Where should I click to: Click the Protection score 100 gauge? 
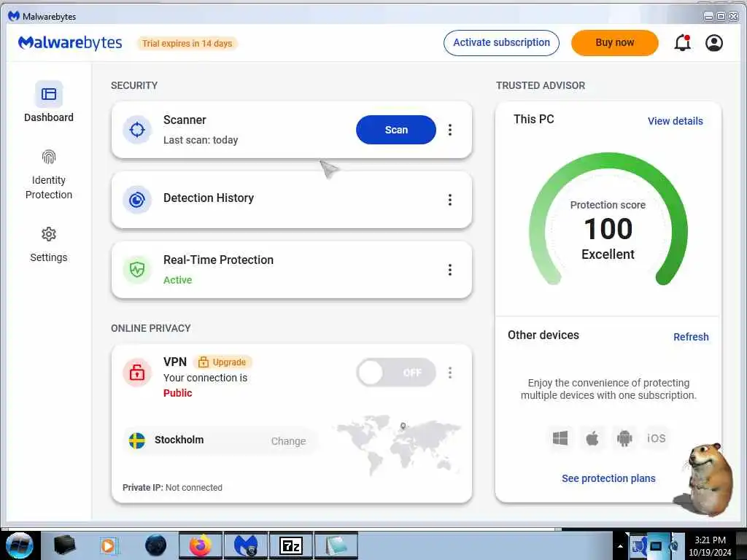point(608,220)
